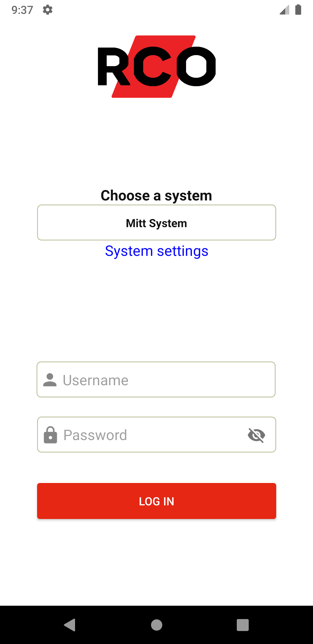
Task: Tap the battery status icon
Action: coord(298,10)
